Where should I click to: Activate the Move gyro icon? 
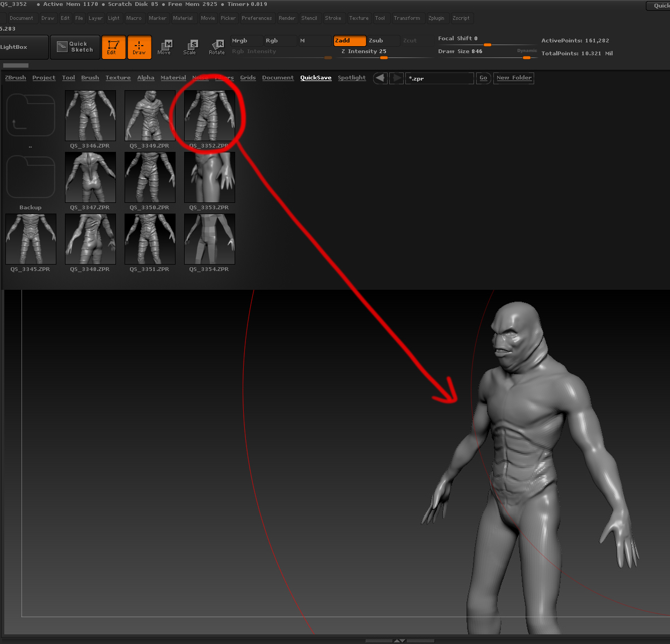165,47
